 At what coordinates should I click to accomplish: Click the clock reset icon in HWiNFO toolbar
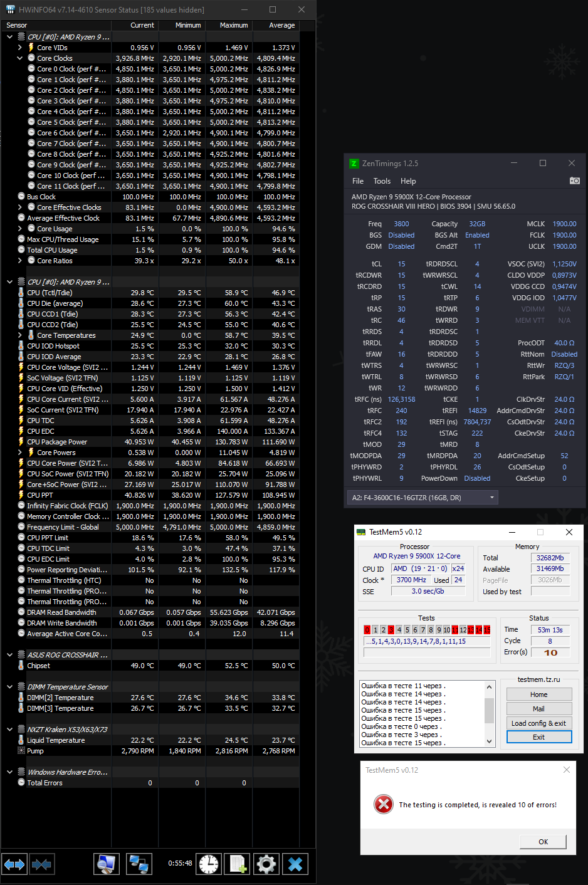click(209, 864)
